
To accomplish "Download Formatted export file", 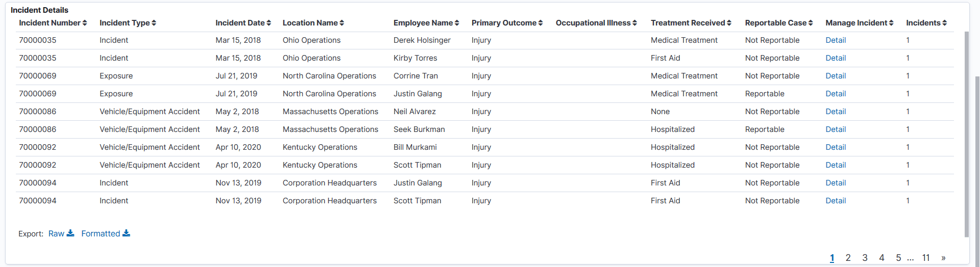I will [x=106, y=233].
